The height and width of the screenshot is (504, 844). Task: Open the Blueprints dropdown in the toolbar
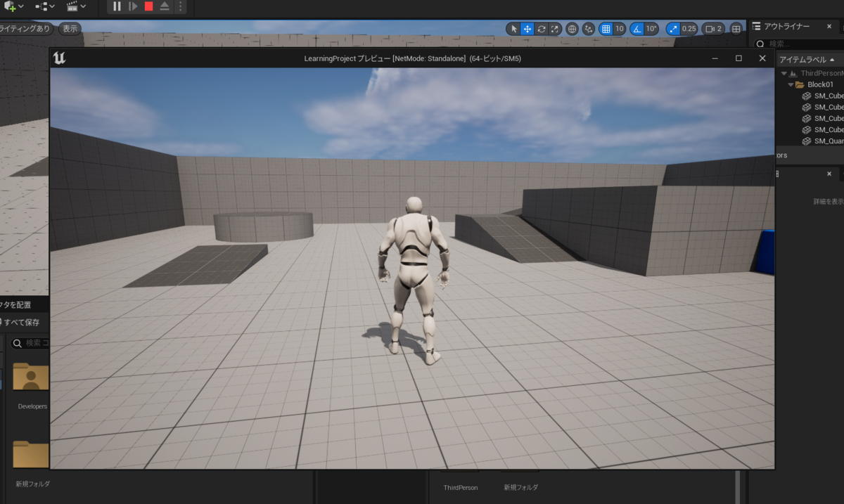pos(46,6)
